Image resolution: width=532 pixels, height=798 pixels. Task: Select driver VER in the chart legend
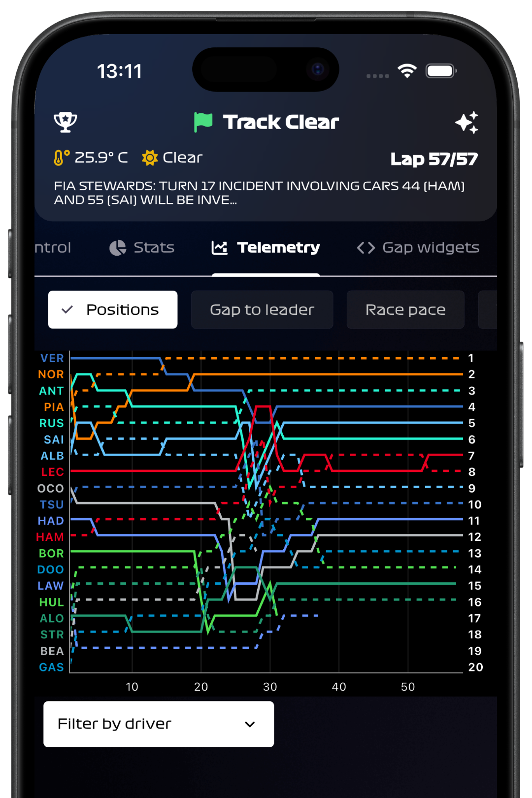[x=52, y=358]
